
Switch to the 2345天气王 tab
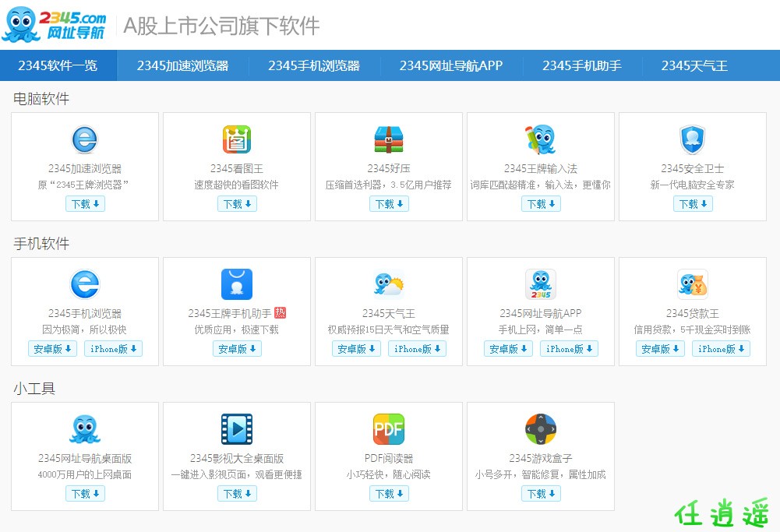click(694, 65)
